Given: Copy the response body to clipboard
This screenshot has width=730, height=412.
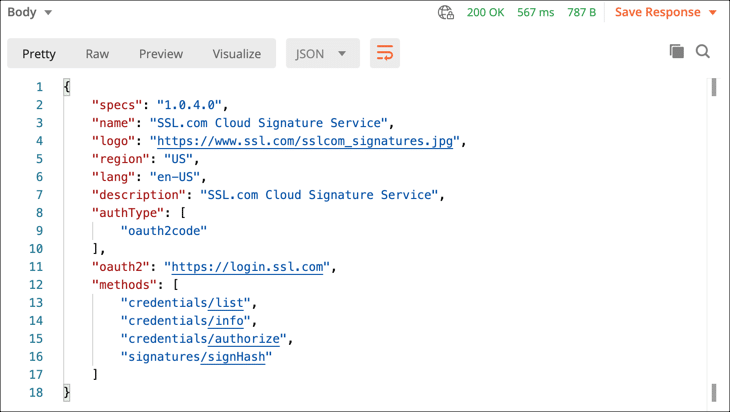Looking at the screenshot, I should (676, 52).
